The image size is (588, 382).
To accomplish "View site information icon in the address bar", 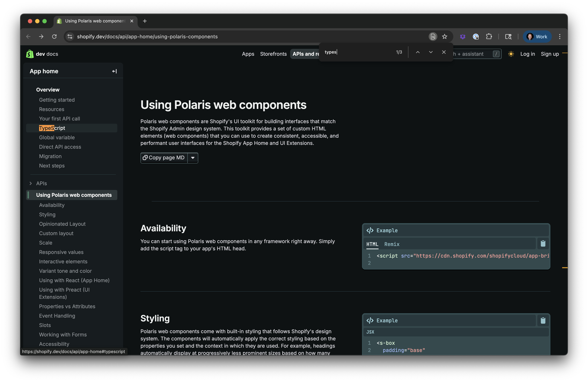I will (70, 37).
